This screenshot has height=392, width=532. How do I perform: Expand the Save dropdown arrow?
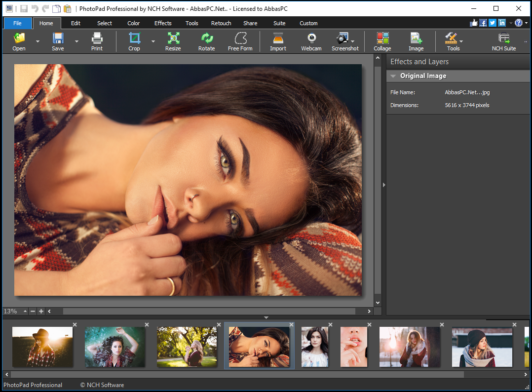click(x=76, y=41)
